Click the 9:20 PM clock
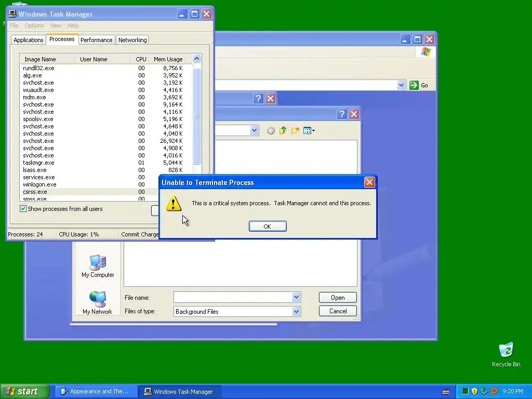Screen dimensions: 532x399 click(513, 391)
